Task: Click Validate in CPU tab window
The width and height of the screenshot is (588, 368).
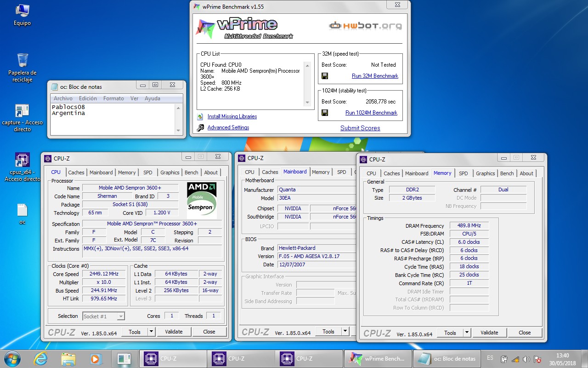Action: (x=174, y=332)
